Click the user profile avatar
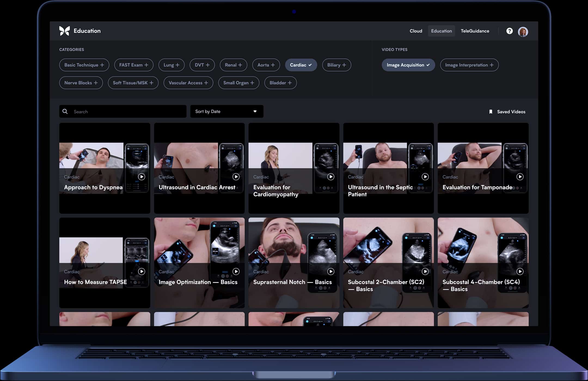 pyautogui.click(x=523, y=32)
